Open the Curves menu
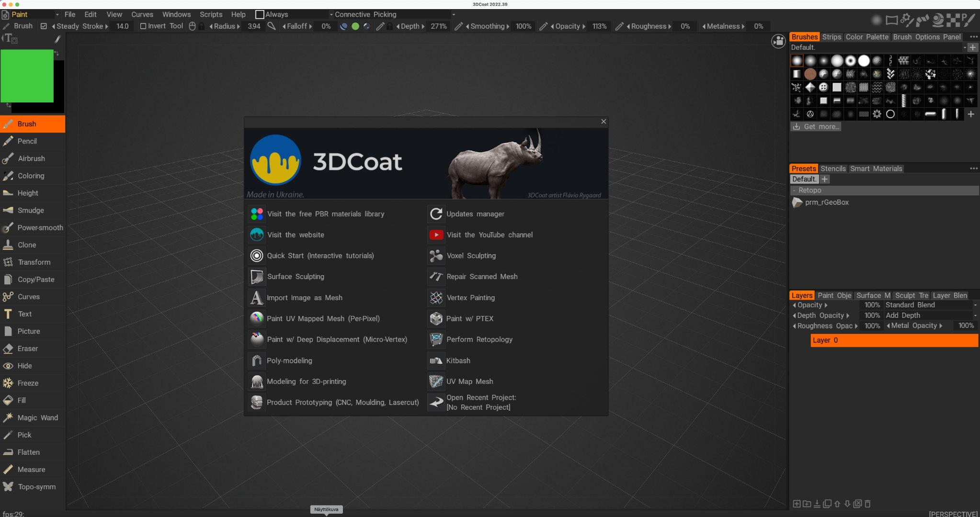This screenshot has width=980, height=517. click(142, 14)
